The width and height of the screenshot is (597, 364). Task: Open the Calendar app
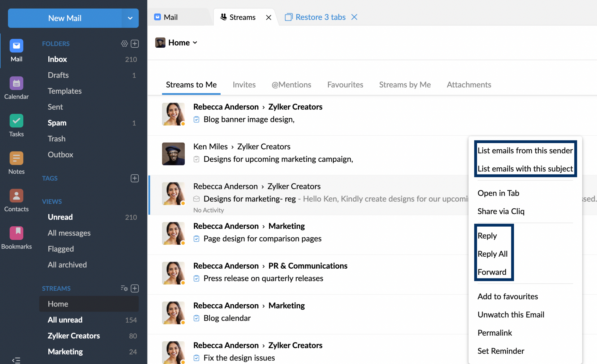click(16, 83)
